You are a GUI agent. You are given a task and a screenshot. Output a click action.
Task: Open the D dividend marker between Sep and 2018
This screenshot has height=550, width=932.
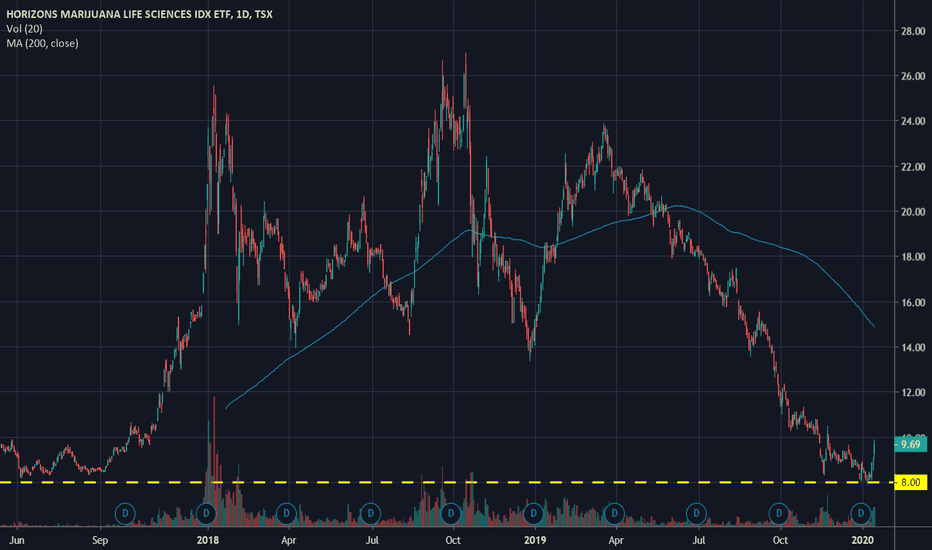pyautogui.click(x=125, y=513)
